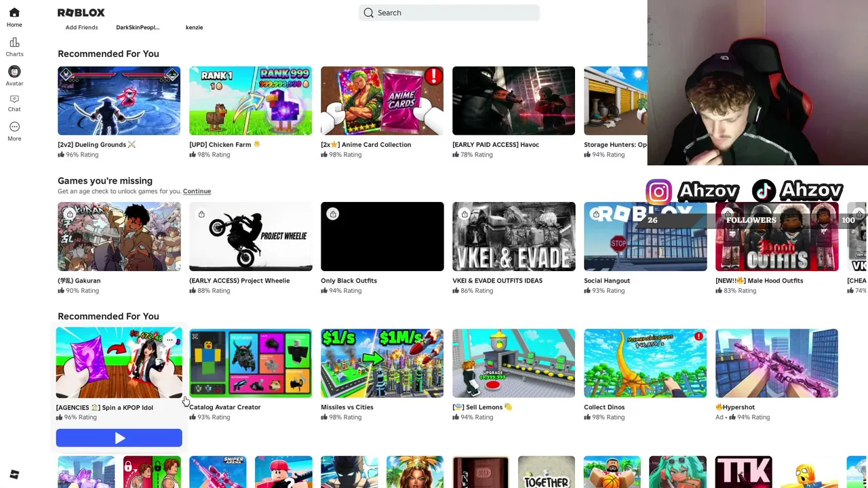Open the VKEI & EVADE Outfits thumbnail
This screenshot has height=488, width=868.
tap(513, 237)
